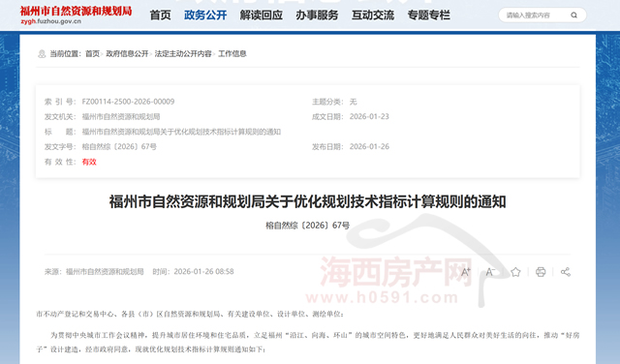The image size is (620, 364).
Task: Click the 首页 breadcrumb link
Action: point(93,54)
